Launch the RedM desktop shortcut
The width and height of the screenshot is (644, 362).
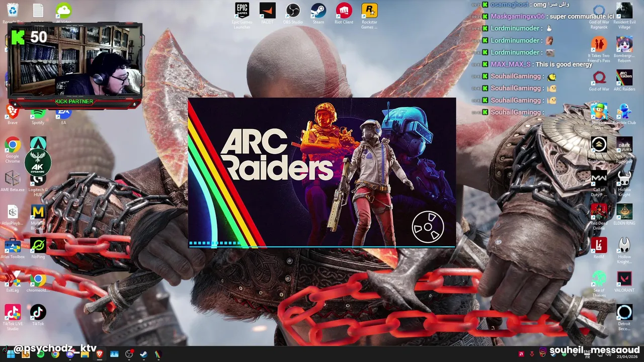point(599,248)
